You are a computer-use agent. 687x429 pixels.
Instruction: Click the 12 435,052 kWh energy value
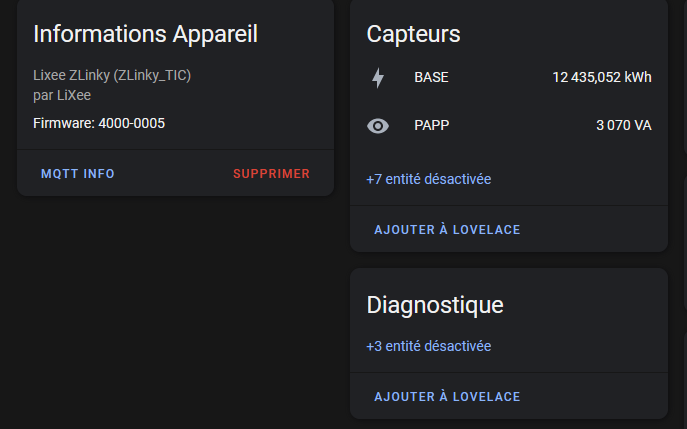[x=602, y=78]
